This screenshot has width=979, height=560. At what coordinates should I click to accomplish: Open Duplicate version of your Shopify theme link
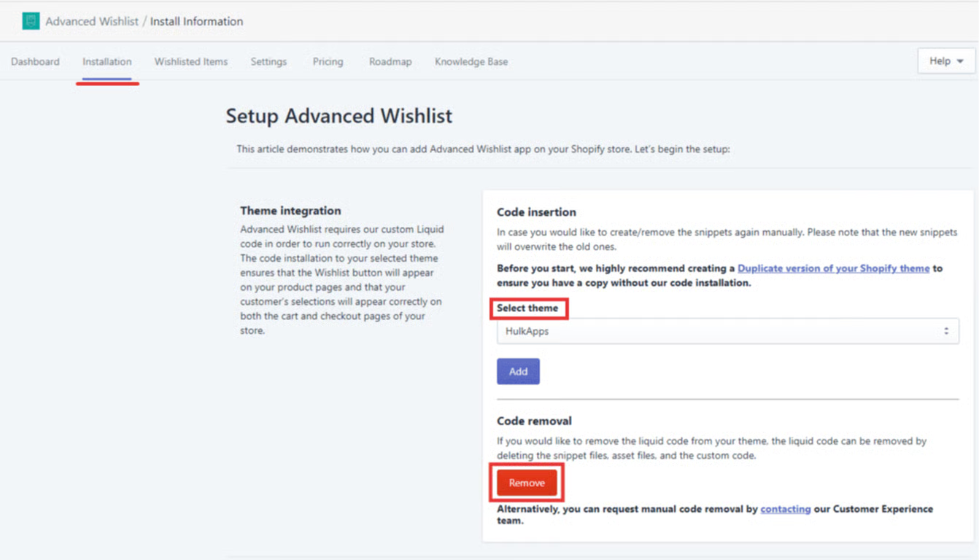click(x=833, y=268)
